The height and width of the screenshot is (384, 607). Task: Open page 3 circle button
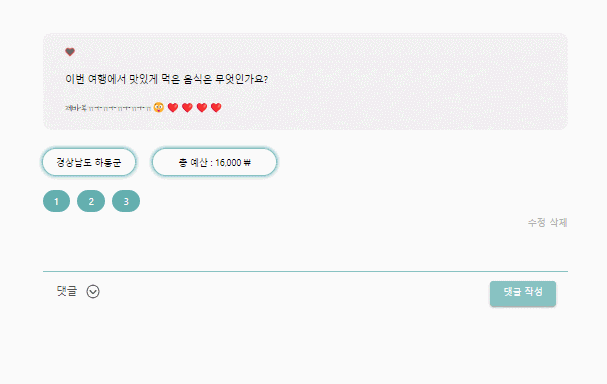coord(126,201)
